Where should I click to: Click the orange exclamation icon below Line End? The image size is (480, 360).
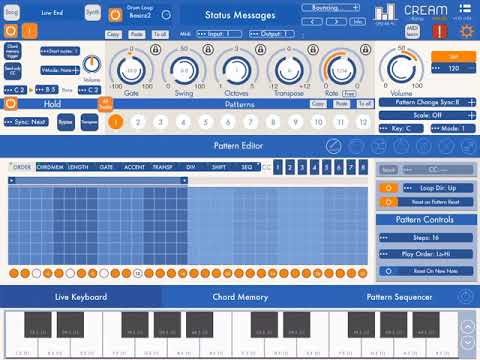pos(30,31)
